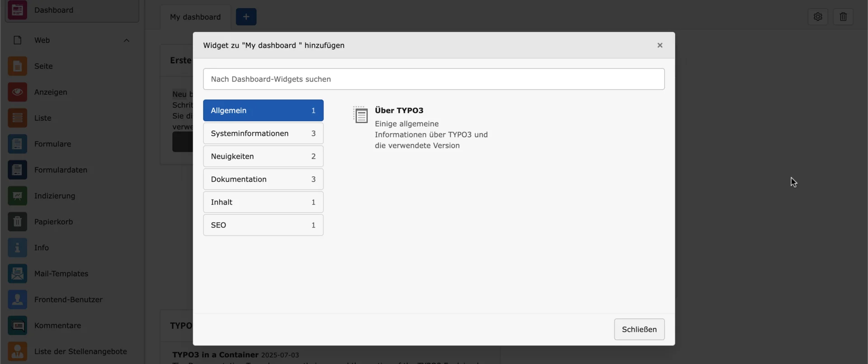Click the Dashboard label in sidebar
The width and height of the screenshot is (868, 364).
click(x=54, y=10)
